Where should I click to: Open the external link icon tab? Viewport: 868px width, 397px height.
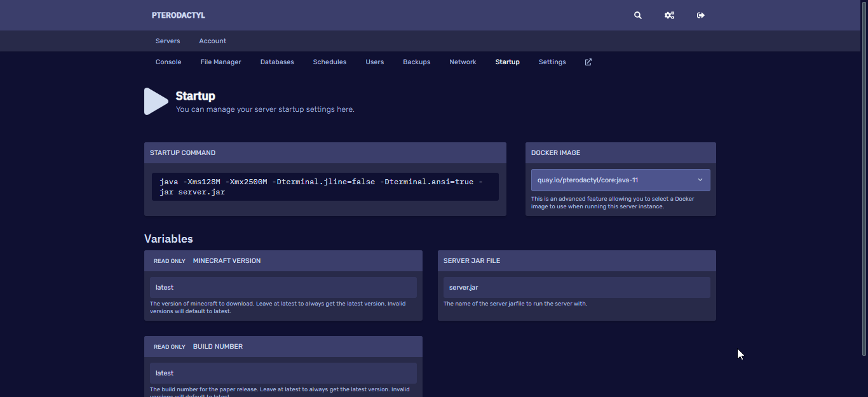click(x=588, y=62)
